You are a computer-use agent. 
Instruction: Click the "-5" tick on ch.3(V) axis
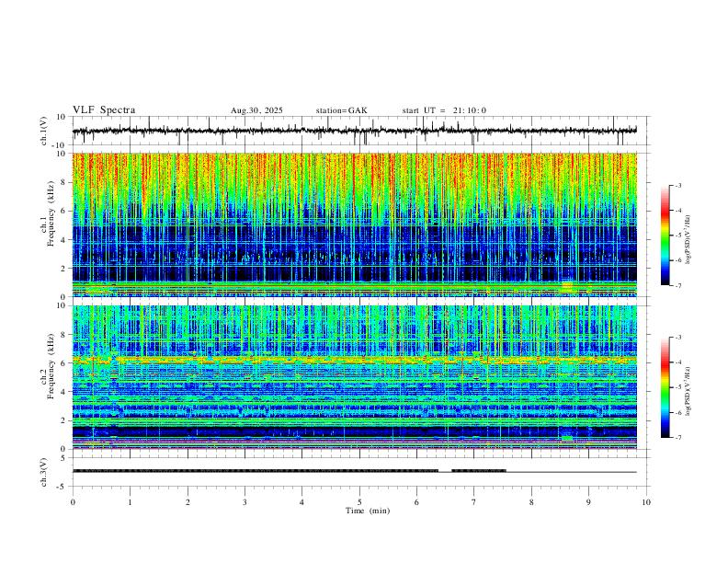click(63, 487)
